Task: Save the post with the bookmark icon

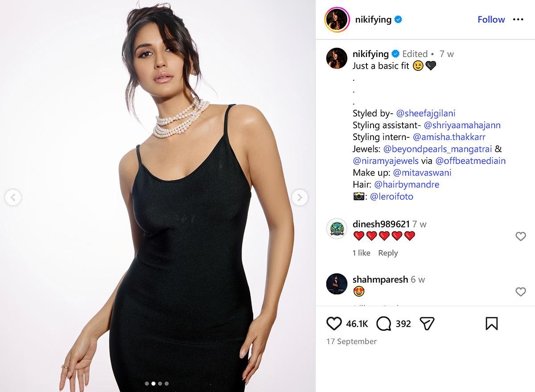Action: pyautogui.click(x=491, y=323)
